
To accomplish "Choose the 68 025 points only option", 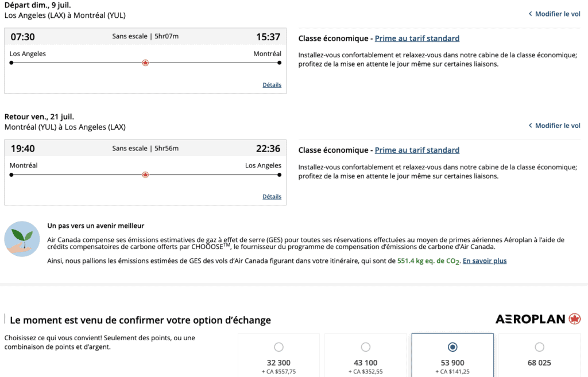I will tap(539, 347).
